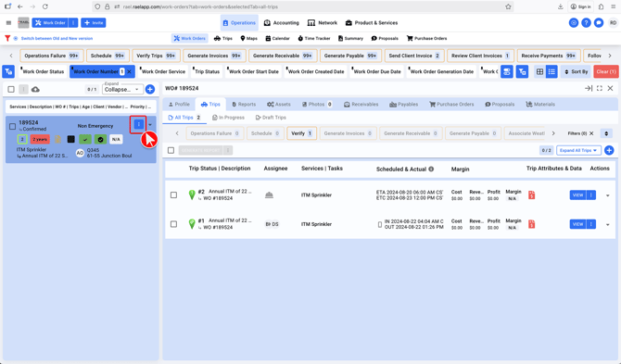Open the chat messages icon

(x=599, y=23)
